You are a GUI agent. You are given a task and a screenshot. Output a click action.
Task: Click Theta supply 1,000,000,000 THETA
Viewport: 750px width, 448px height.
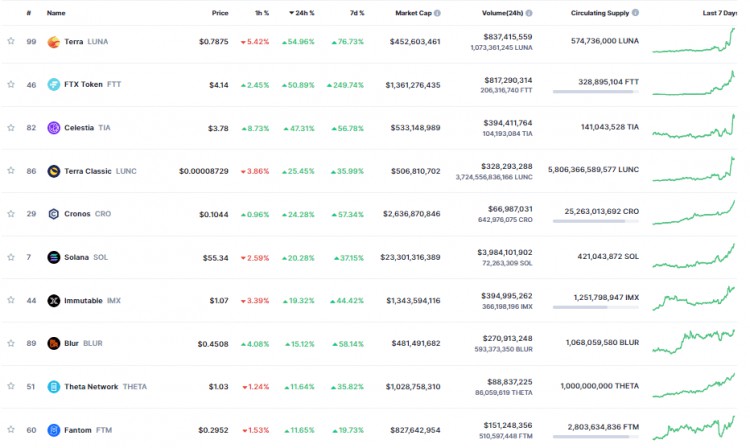click(600, 385)
